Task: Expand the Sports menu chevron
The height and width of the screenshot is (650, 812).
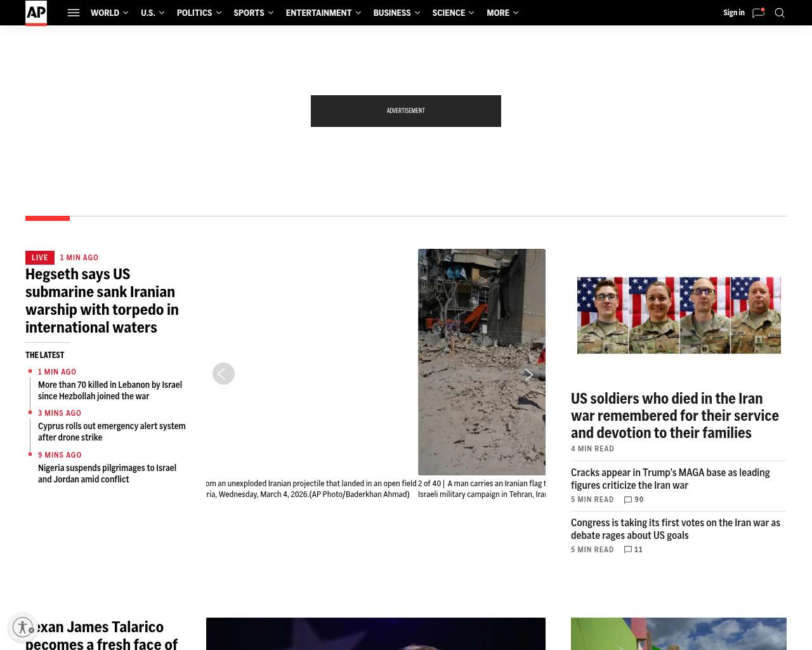Action: tap(271, 13)
